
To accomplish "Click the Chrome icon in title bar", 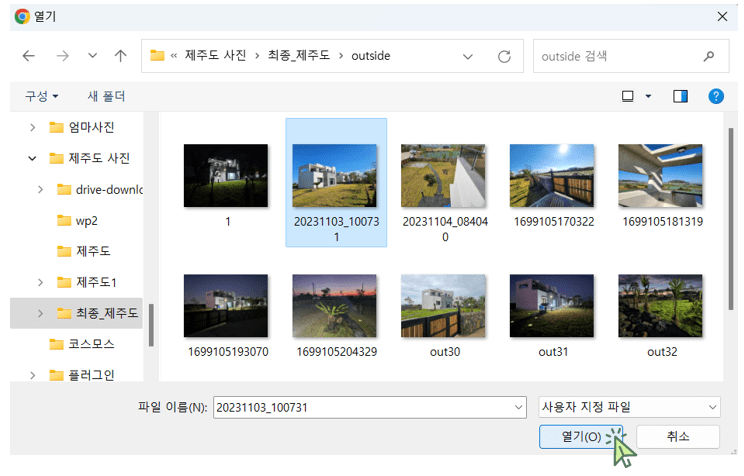I will coord(22,17).
